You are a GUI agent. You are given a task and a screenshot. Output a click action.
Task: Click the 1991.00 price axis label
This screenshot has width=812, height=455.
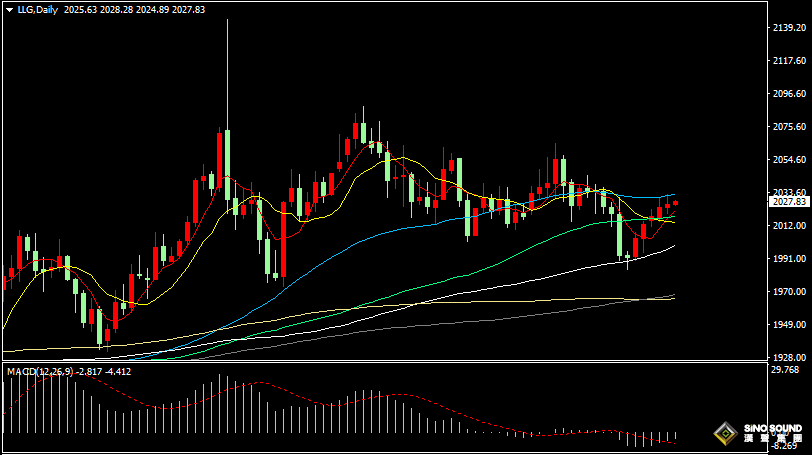789,259
